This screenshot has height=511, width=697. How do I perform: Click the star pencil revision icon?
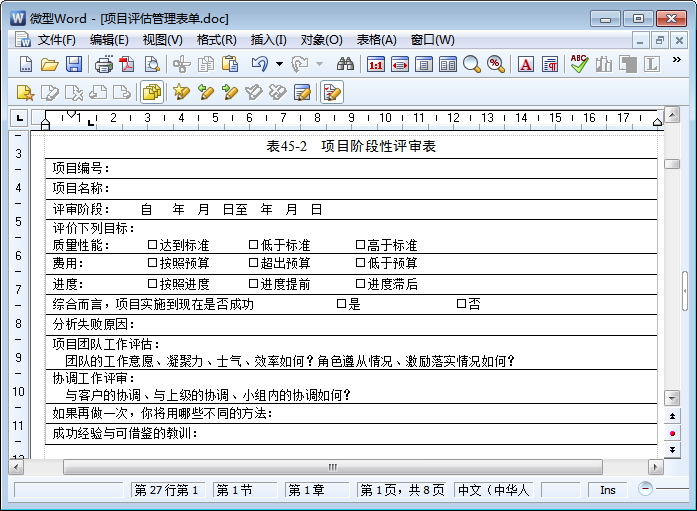[181, 92]
